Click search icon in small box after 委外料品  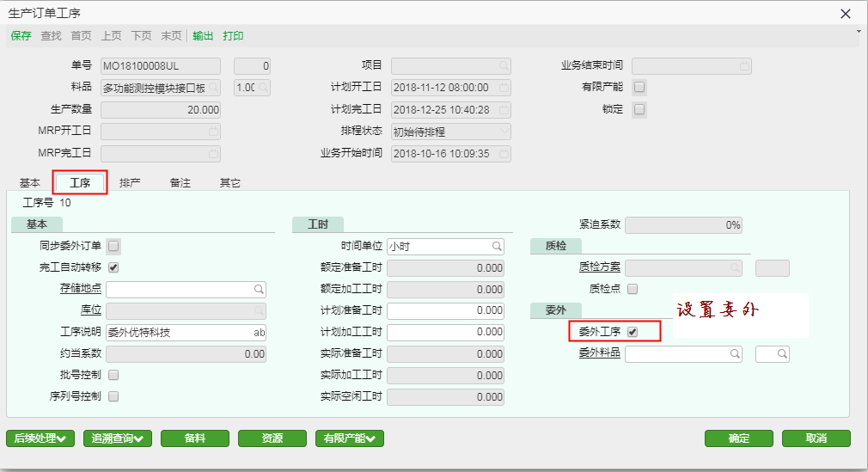pos(781,353)
